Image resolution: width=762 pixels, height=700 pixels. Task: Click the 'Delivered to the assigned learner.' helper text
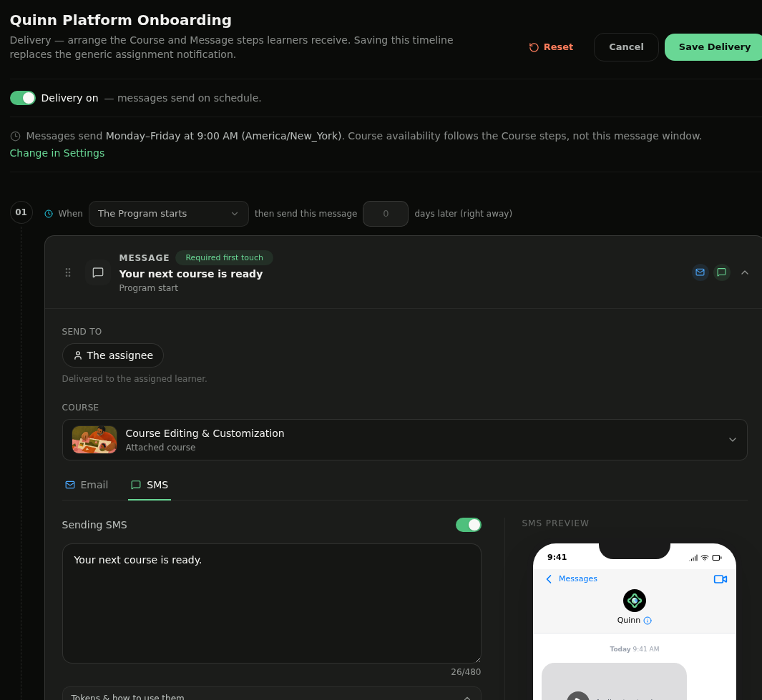(135, 379)
